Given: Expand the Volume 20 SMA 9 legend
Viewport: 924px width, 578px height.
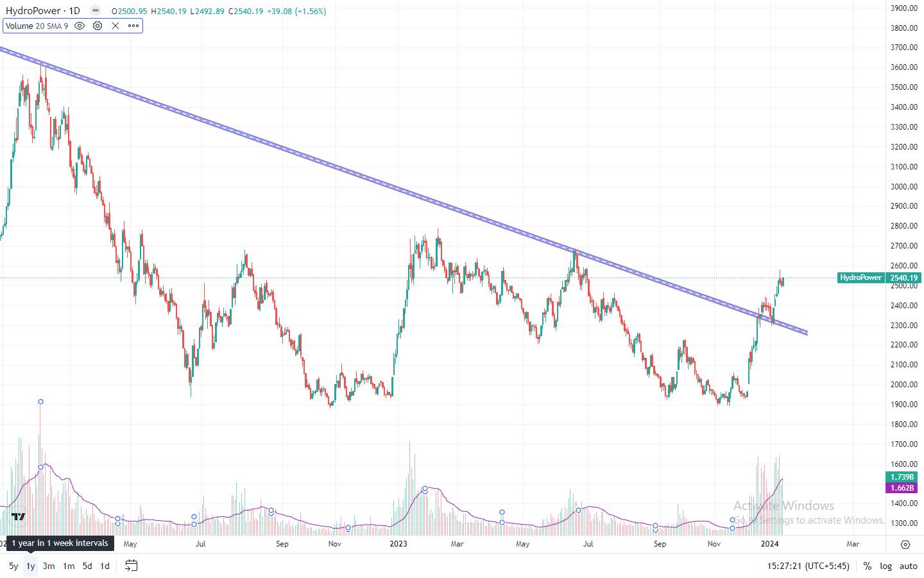Looking at the screenshot, I should click(x=37, y=26).
